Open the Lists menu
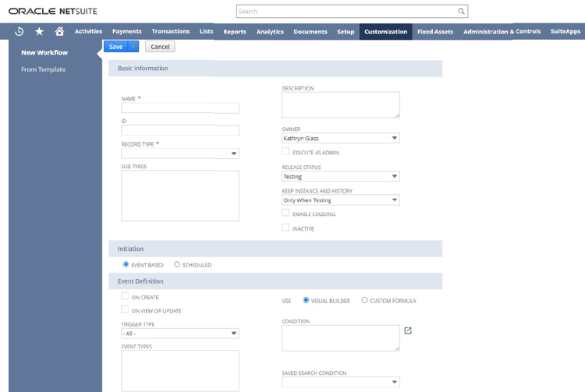585x392 pixels. (207, 31)
